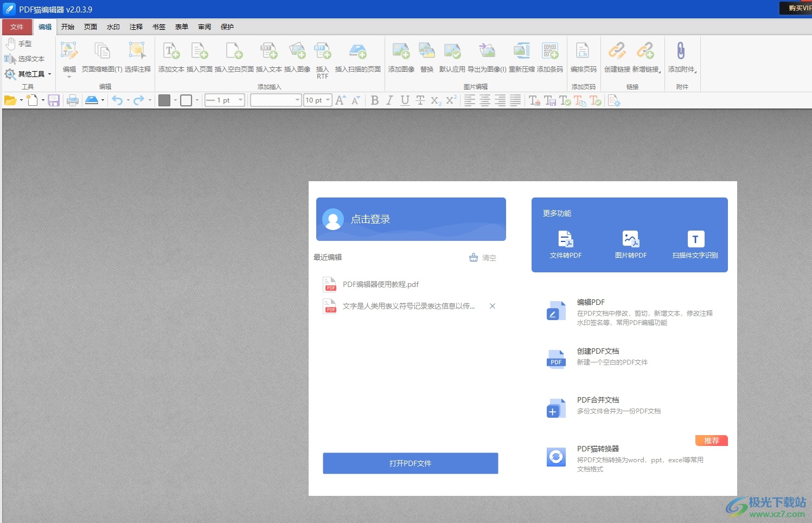Click the gray fill color swatch

click(x=164, y=100)
